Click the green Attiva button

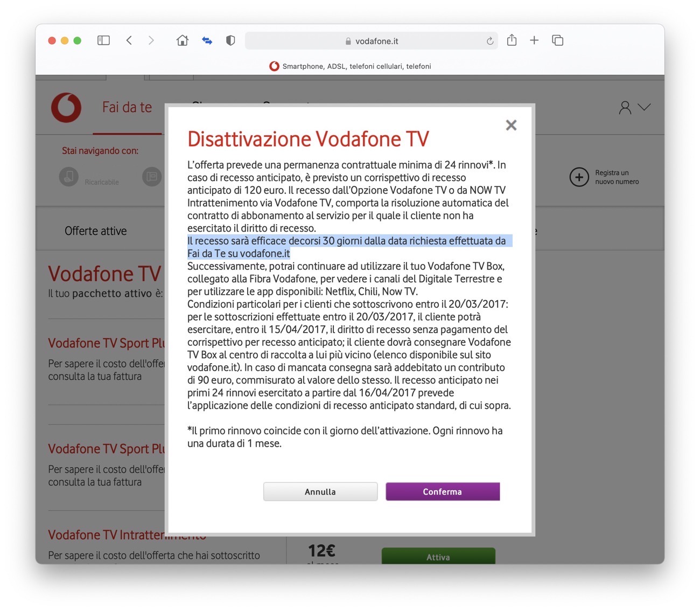(438, 556)
